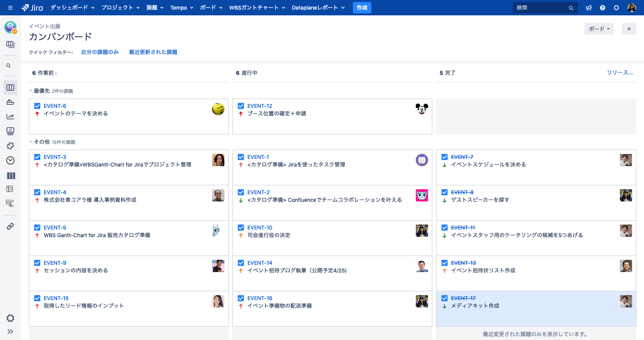This screenshot has height=340, width=644.
Task: Open the ダッシュボード dropdown menu
Action: pos(72,8)
